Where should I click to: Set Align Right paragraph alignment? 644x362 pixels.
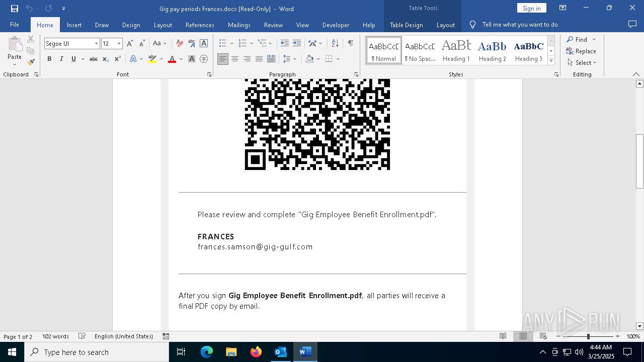coord(247,59)
